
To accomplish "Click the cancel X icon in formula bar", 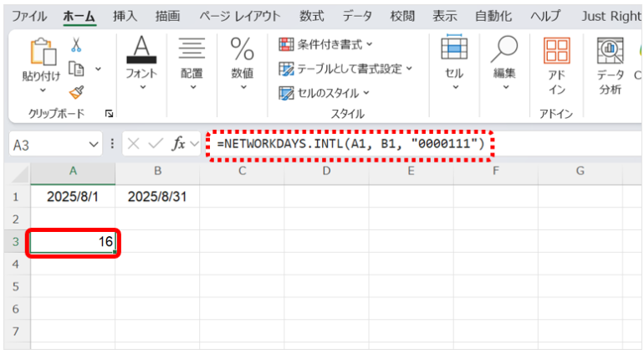I will (x=134, y=143).
